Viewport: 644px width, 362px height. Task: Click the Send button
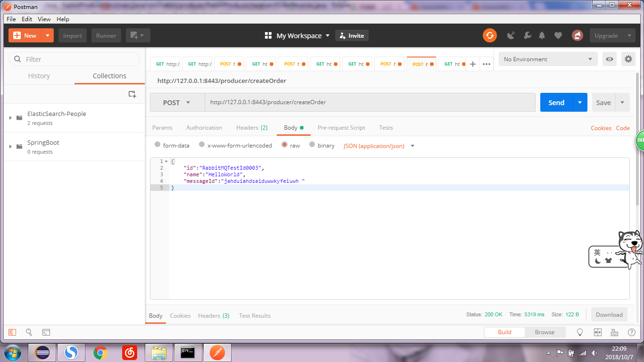tap(556, 102)
